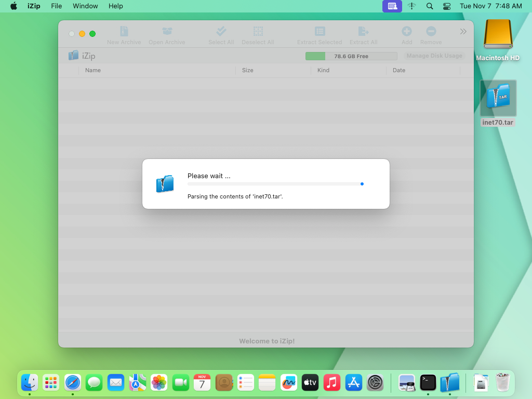This screenshot has width=532, height=399.
Task: Open Contacts from the Dock
Action: pyautogui.click(x=224, y=383)
